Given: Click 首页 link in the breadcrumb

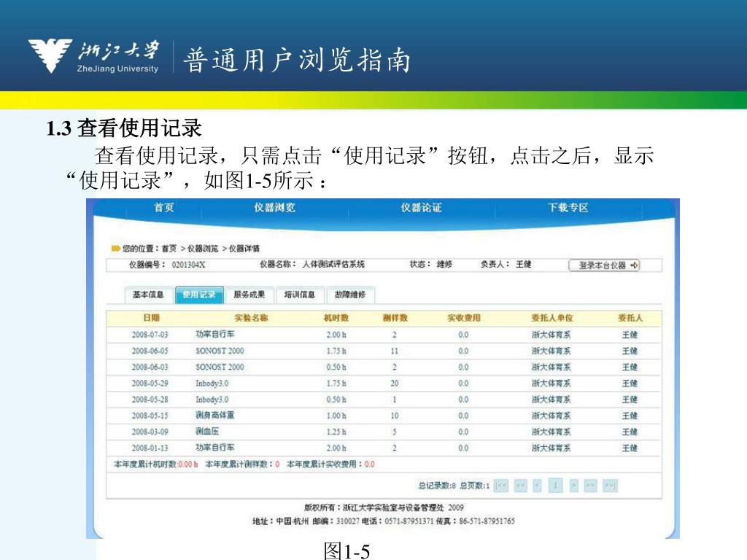Looking at the screenshot, I should (169, 249).
